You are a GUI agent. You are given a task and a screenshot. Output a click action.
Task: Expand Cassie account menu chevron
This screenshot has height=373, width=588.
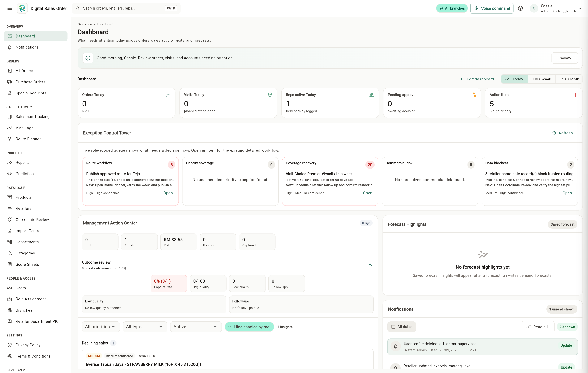[580, 8]
